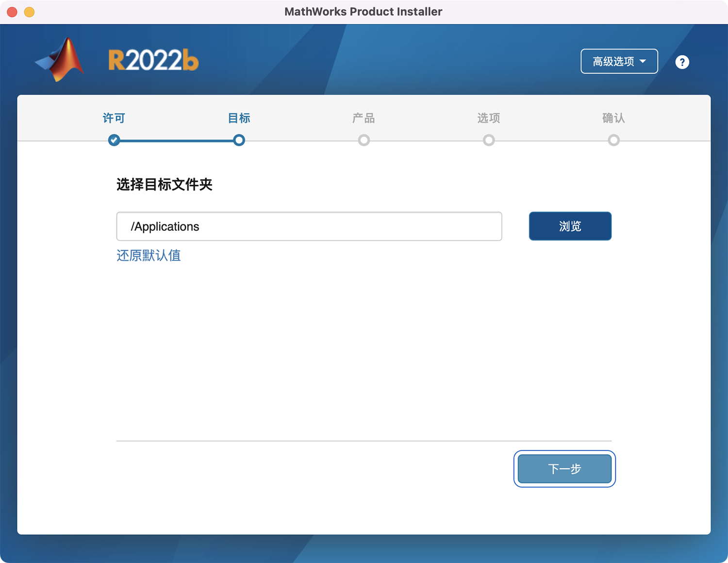Focus the /Applications folder path field
Viewport: 728px width, 563px height.
[x=309, y=226]
